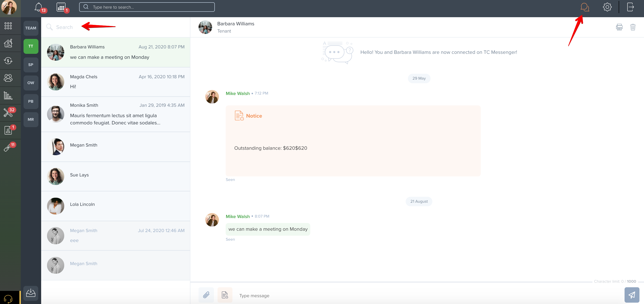Click the logout icon in top bar
Image resolution: width=644 pixels, height=304 pixels.
(x=630, y=7)
